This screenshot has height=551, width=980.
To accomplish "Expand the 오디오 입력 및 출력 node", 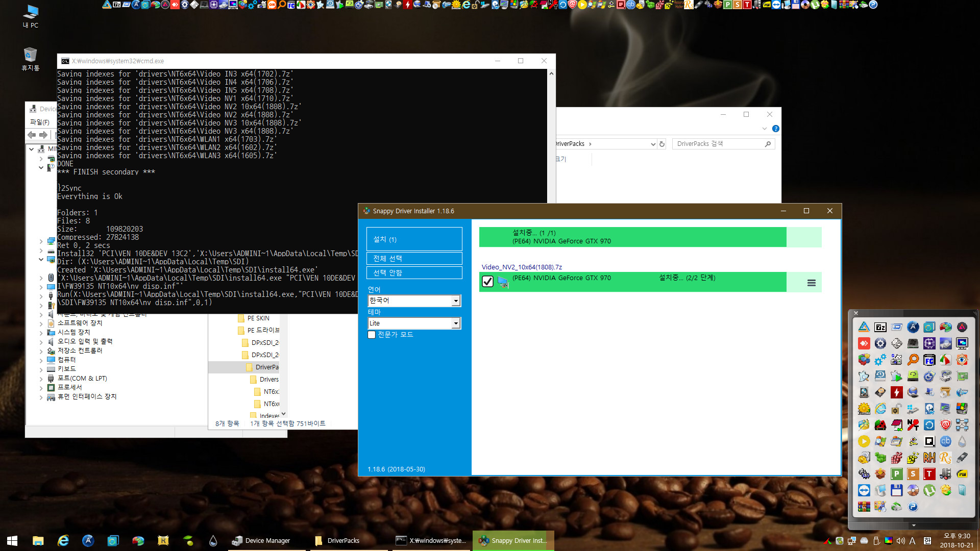I will click(x=41, y=342).
